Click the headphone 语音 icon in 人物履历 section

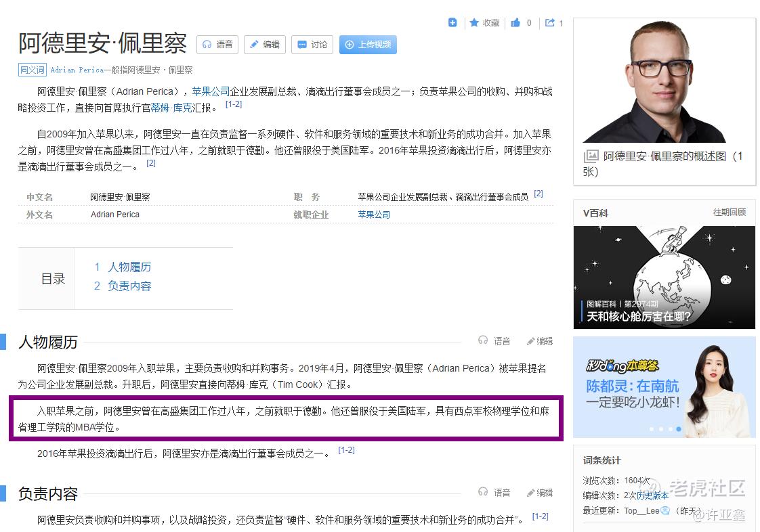(483, 340)
